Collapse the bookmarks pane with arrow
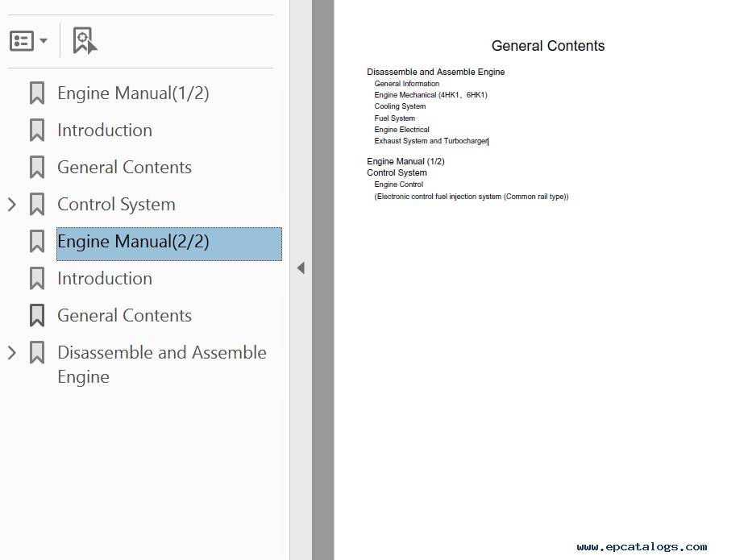Screen dimensions: 748x560 pyautogui.click(x=301, y=268)
